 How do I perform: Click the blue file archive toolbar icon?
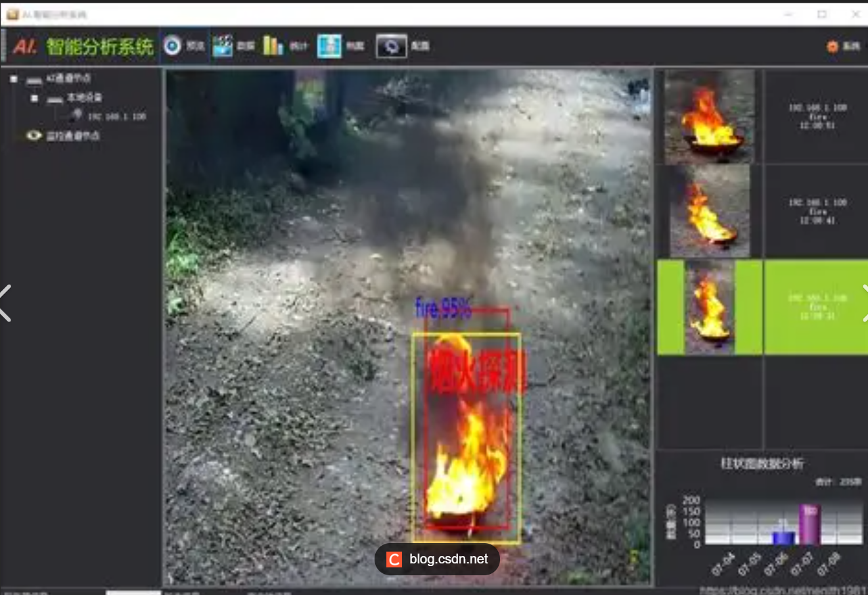click(x=329, y=46)
